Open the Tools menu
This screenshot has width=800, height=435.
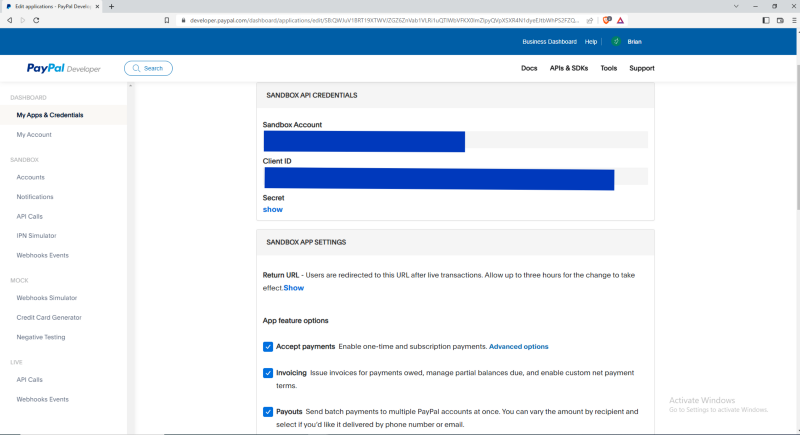(609, 68)
